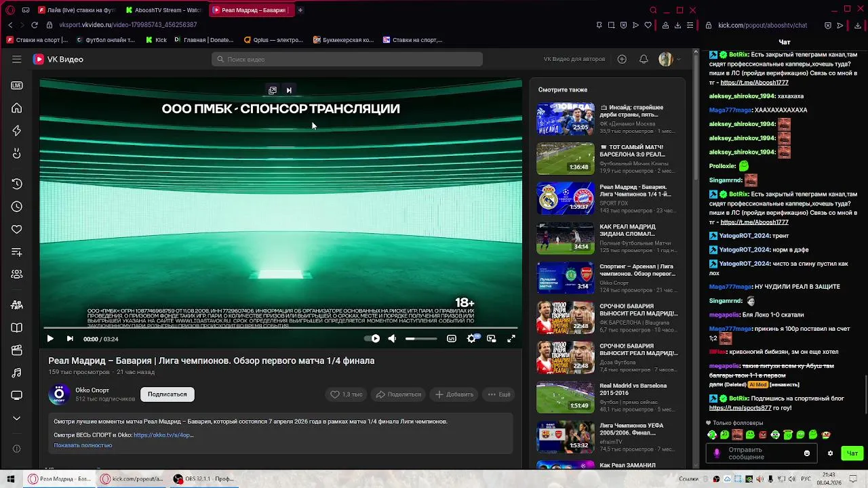Click vkvideo address bar URL
This screenshot has height=488, width=868.
(x=128, y=25)
